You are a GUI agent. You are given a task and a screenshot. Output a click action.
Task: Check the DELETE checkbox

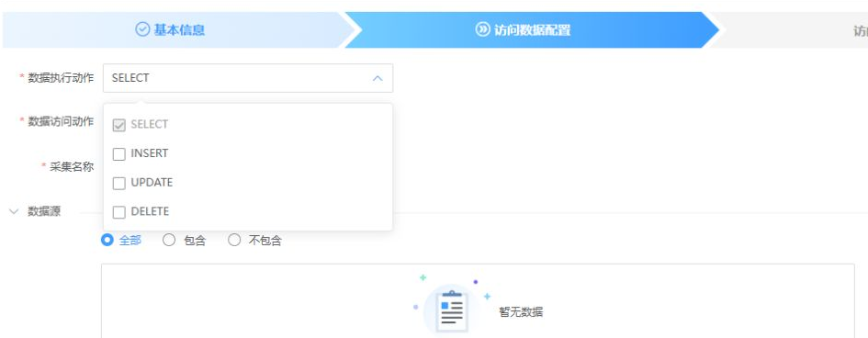tap(119, 212)
